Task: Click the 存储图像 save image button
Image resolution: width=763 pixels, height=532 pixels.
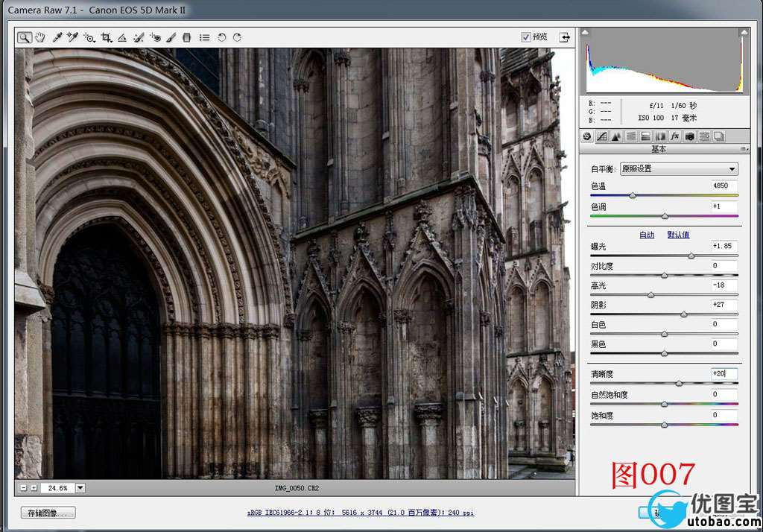Action: 48,513
